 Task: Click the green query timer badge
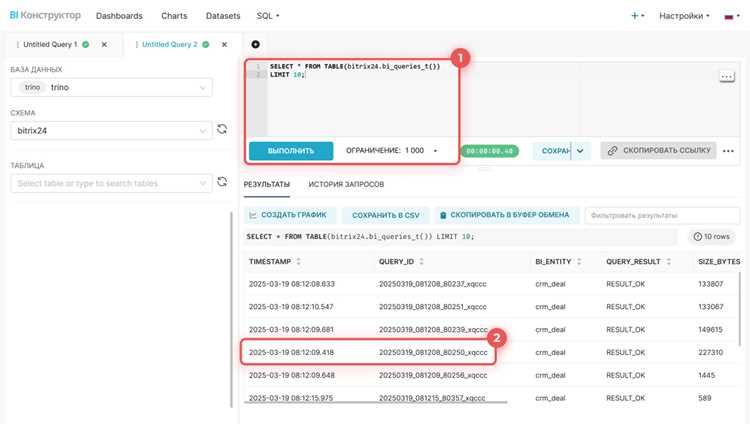pyautogui.click(x=489, y=151)
